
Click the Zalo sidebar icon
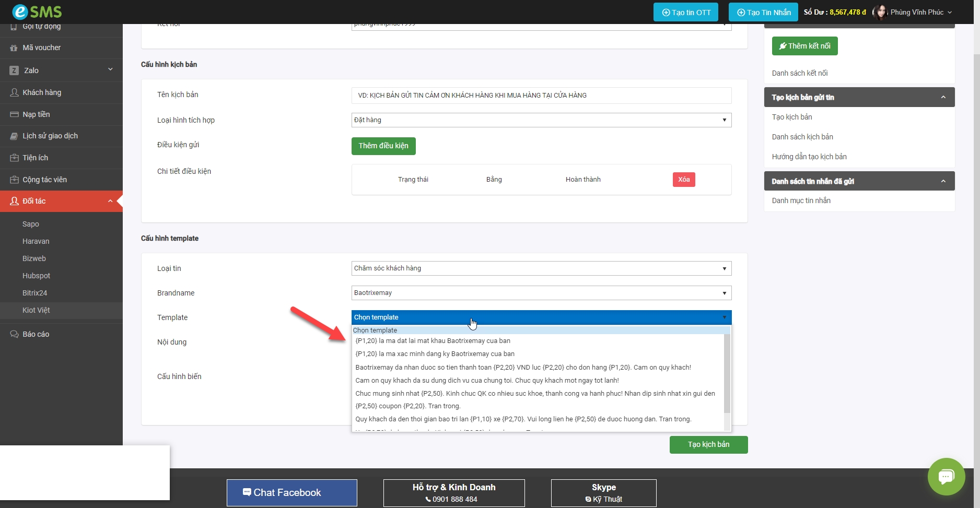point(14,70)
